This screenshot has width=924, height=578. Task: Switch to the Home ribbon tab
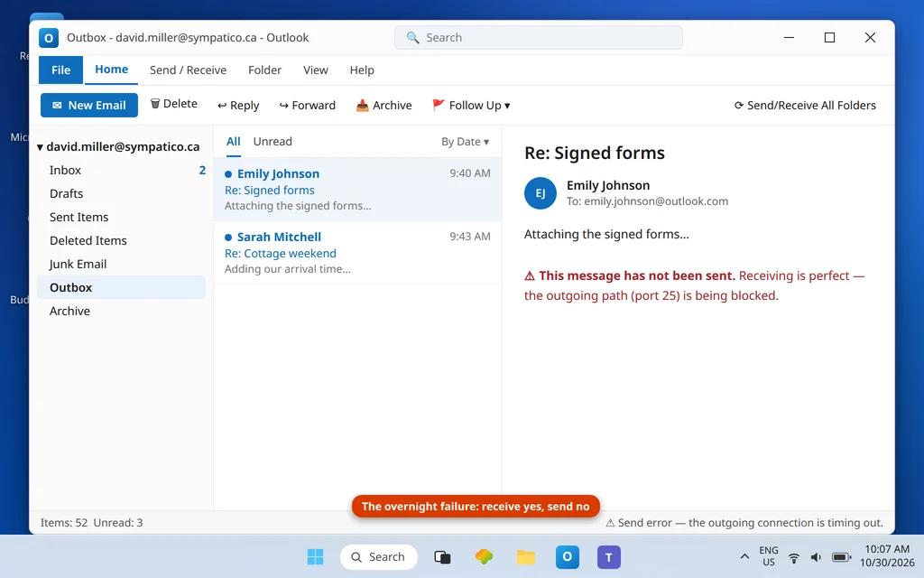click(111, 70)
